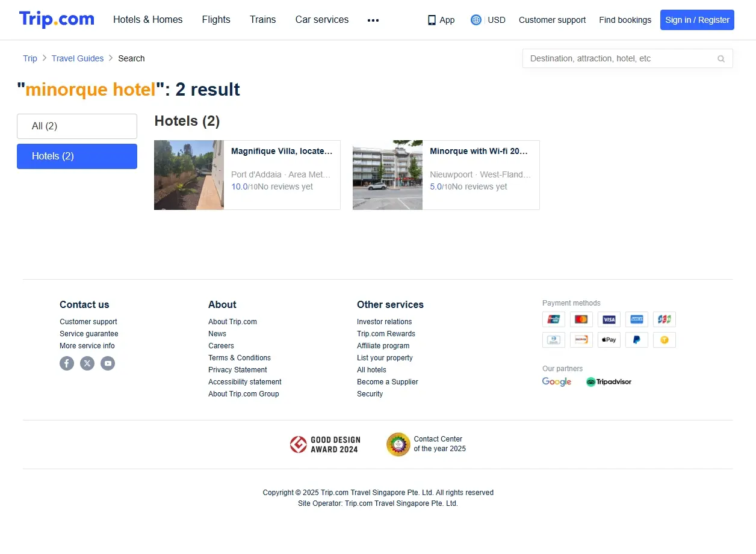Open Minorque with Wi-fi hotel title
756x554 pixels.
(x=479, y=152)
